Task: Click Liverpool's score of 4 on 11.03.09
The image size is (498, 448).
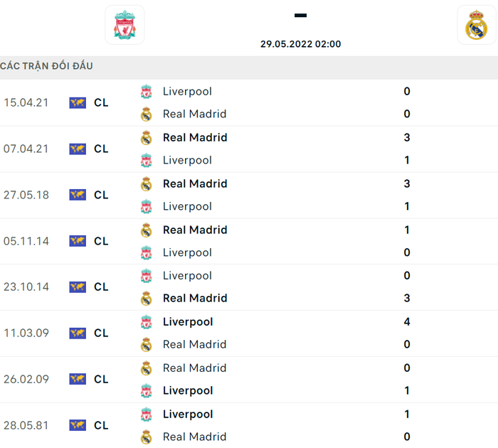Action: coord(407,321)
